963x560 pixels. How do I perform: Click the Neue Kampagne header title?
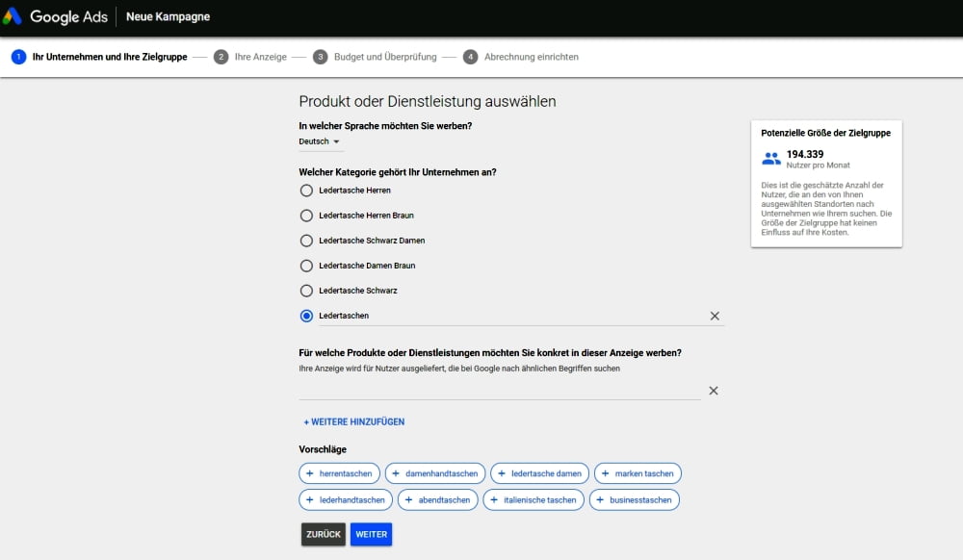pyautogui.click(x=168, y=16)
